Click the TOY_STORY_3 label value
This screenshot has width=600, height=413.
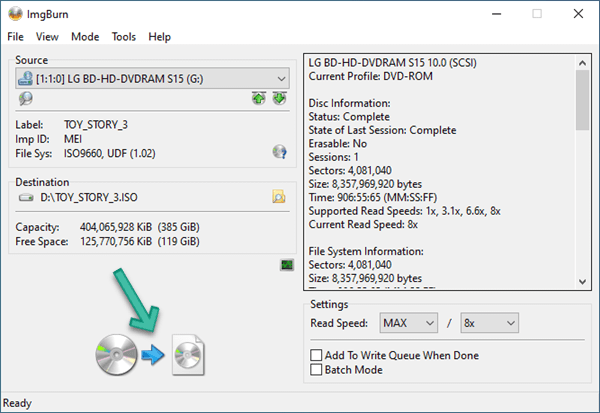tap(96, 125)
